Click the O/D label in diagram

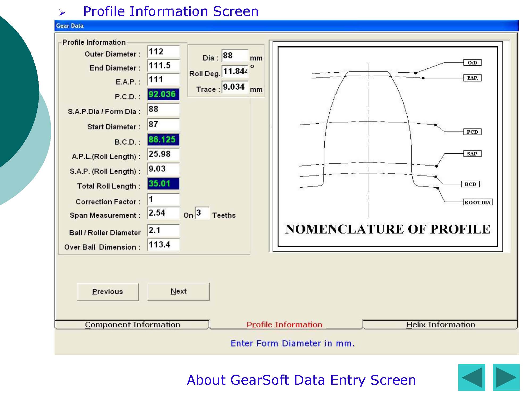[472, 62]
